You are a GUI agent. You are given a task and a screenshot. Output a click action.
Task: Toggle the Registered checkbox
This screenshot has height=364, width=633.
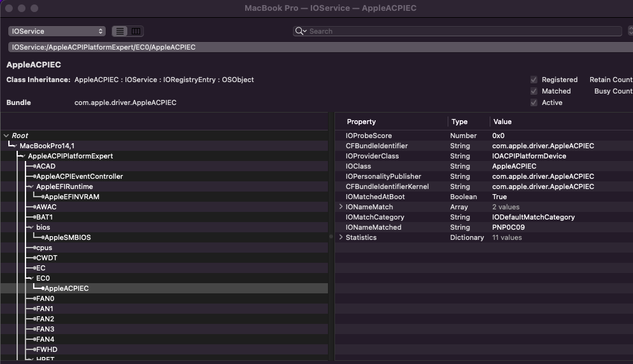pyautogui.click(x=534, y=80)
